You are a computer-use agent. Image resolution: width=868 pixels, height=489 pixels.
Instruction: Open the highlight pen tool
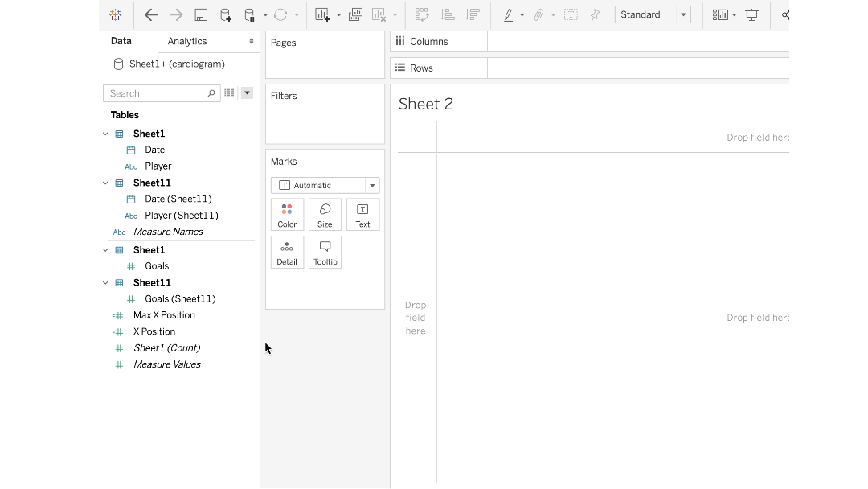508,14
